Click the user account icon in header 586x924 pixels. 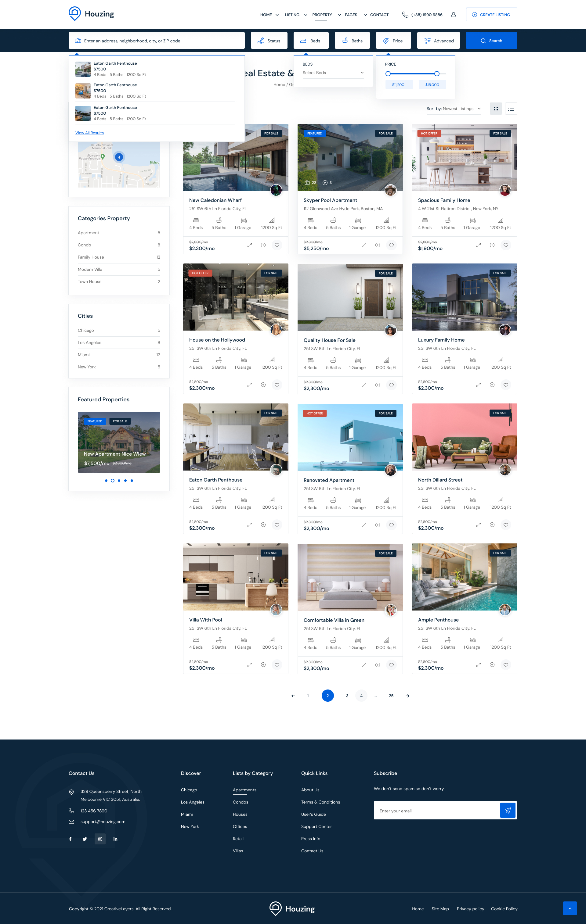[453, 15]
